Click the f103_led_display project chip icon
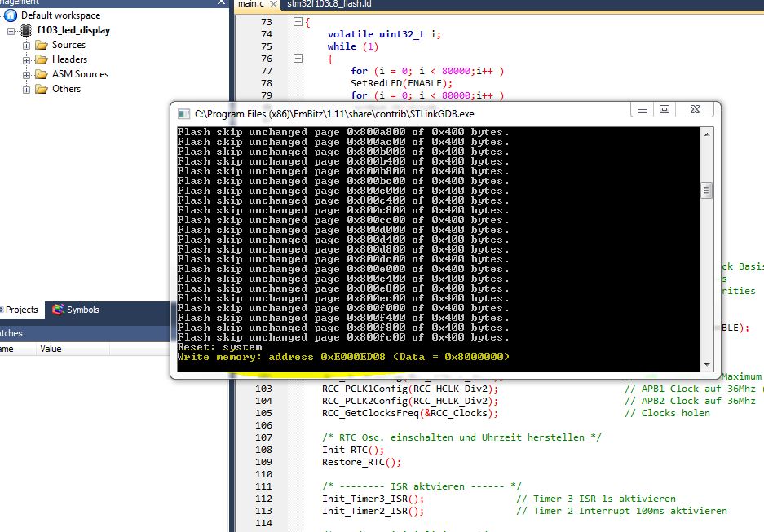764x532 pixels. 26,31
